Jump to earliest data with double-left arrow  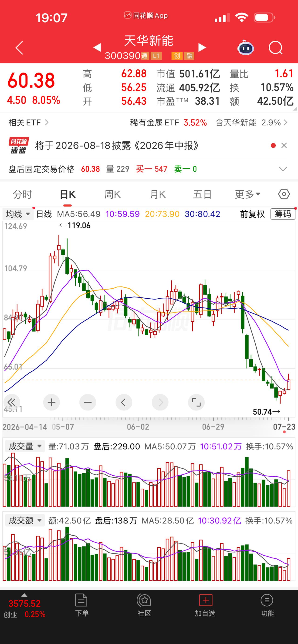[x=11, y=402]
